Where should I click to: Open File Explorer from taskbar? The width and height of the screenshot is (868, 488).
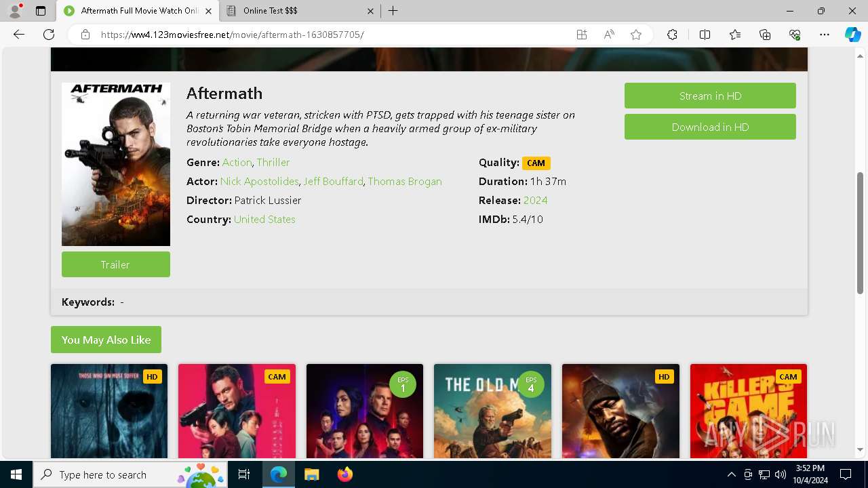click(x=311, y=474)
